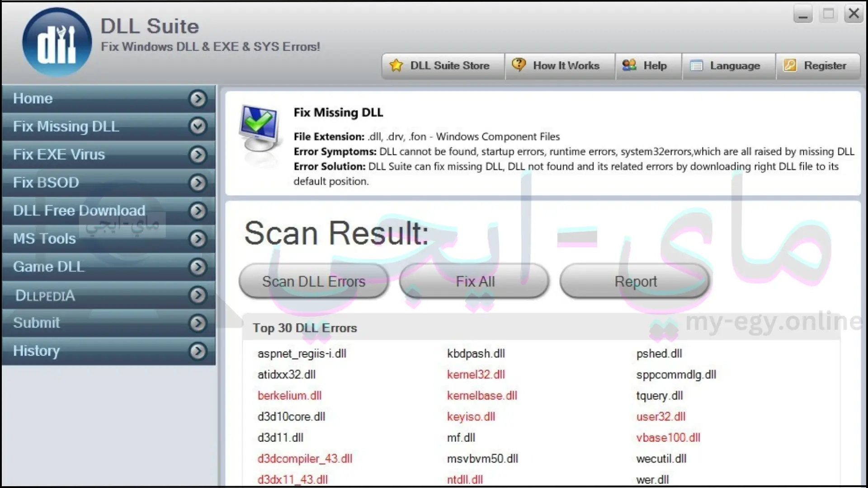
Task: Click the Scan DLL Errors button
Action: point(314,282)
